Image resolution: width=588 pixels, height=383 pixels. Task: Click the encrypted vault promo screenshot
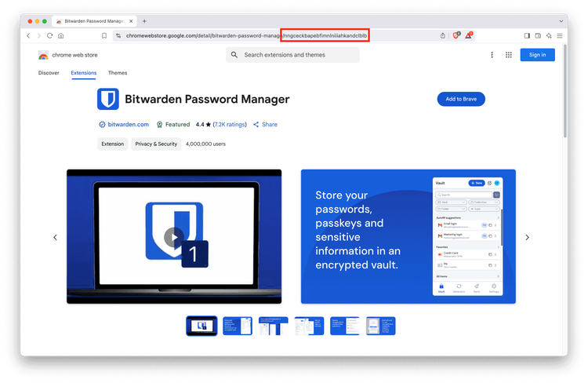408,236
